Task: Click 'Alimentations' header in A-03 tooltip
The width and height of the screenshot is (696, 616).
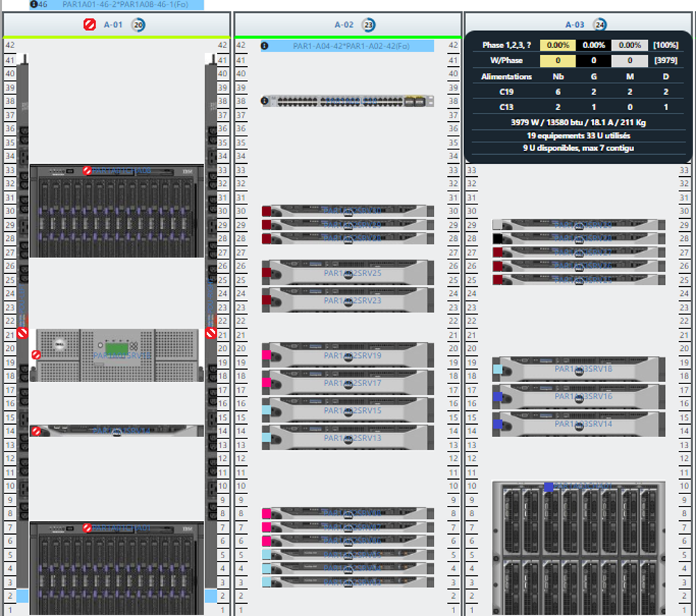Action: 507,76
